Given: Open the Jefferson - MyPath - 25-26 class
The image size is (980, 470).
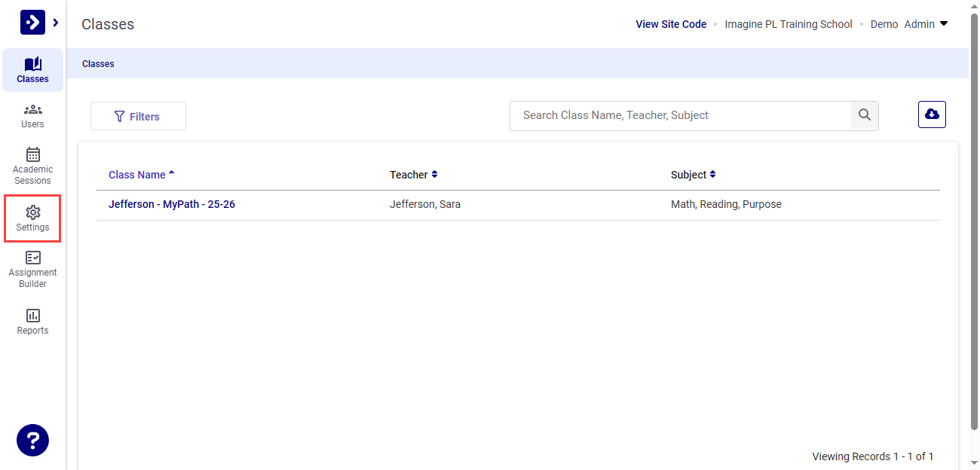Looking at the screenshot, I should click(171, 203).
